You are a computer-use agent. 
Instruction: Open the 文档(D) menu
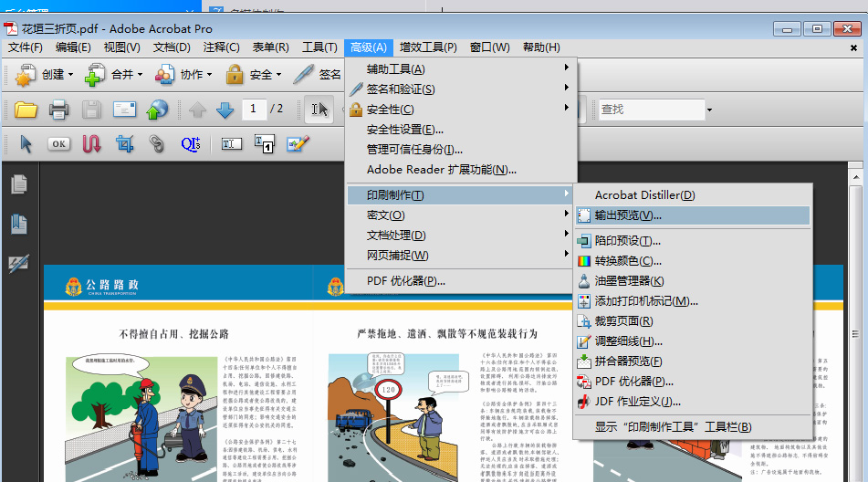pyautogui.click(x=172, y=47)
